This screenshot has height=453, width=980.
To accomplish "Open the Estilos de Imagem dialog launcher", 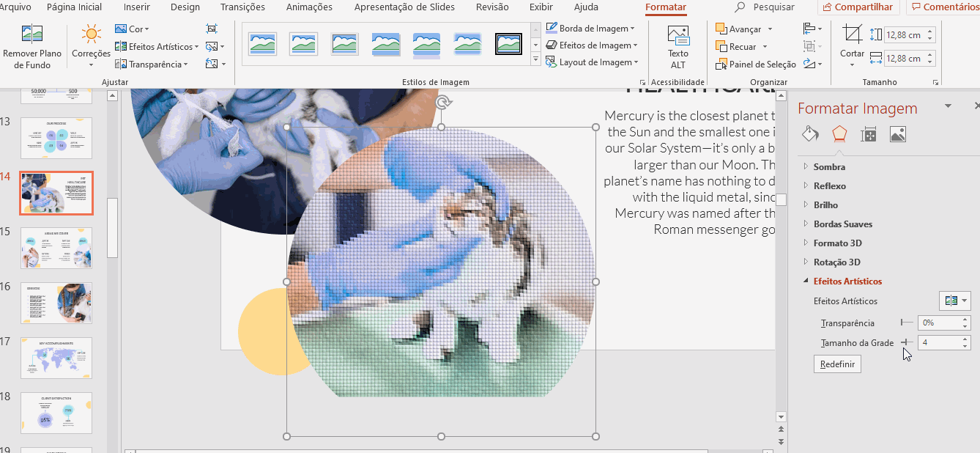I will tap(642, 83).
